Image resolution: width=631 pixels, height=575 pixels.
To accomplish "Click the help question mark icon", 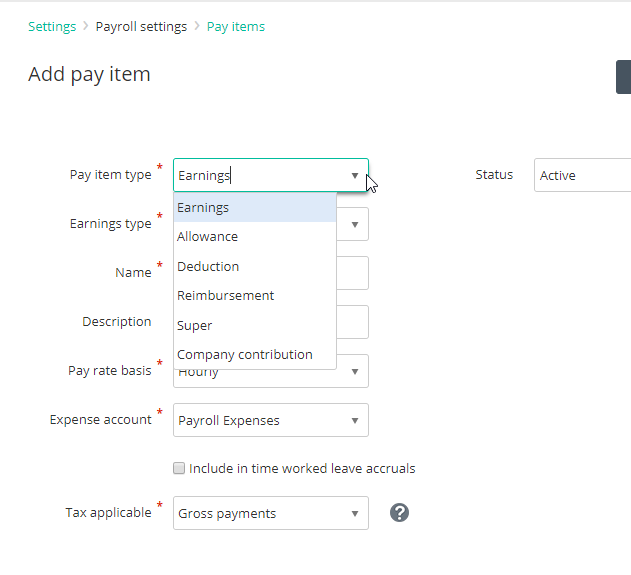I will click(399, 513).
